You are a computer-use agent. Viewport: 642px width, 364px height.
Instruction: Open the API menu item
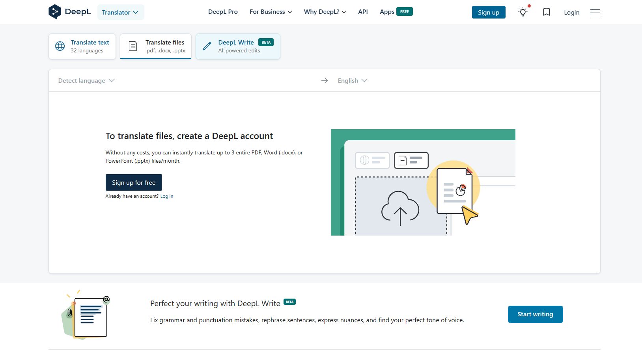tap(363, 12)
